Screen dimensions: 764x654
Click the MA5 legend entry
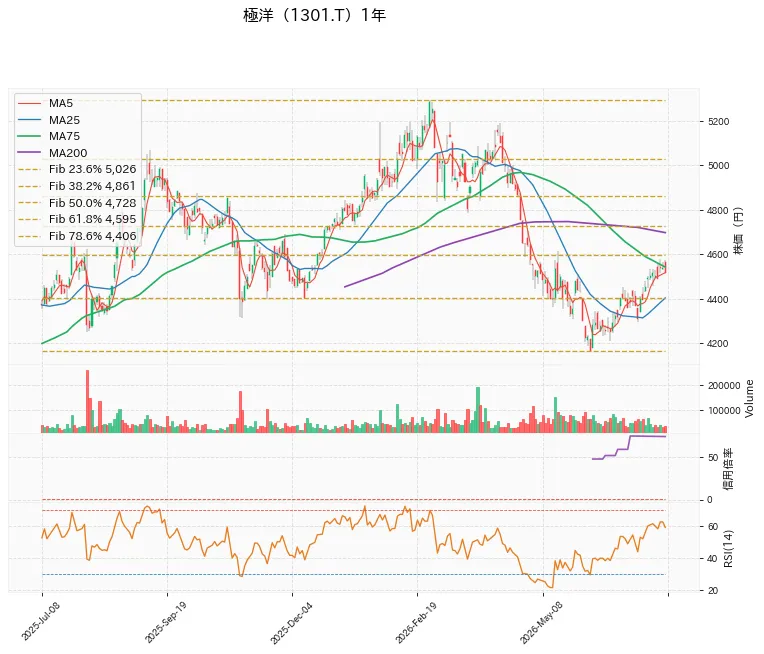[x=45, y=103]
